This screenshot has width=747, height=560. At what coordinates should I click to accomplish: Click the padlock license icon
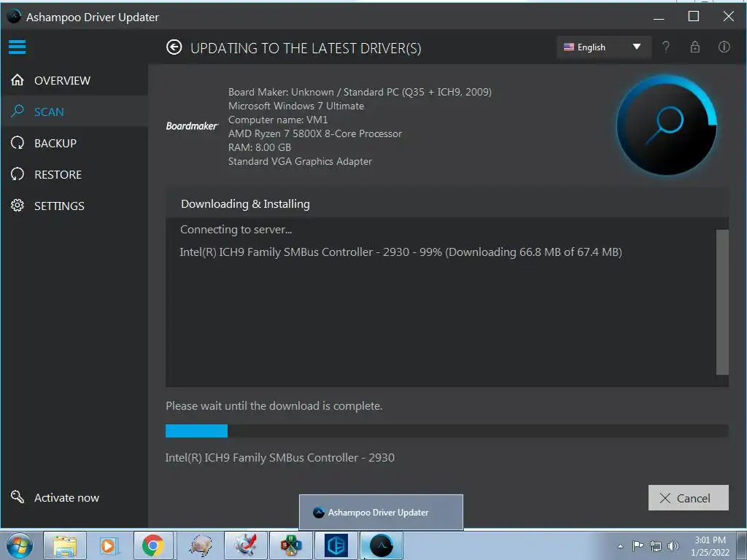694,47
